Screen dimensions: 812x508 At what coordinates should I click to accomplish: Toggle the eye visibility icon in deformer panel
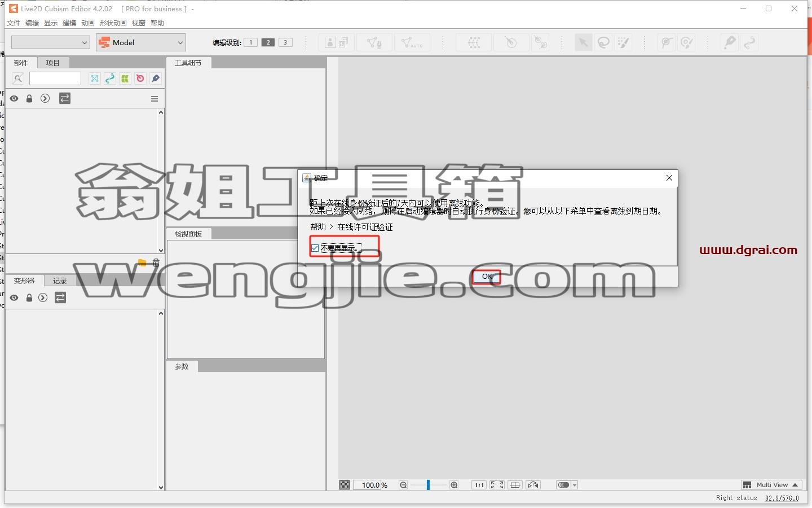tap(14, 297)
